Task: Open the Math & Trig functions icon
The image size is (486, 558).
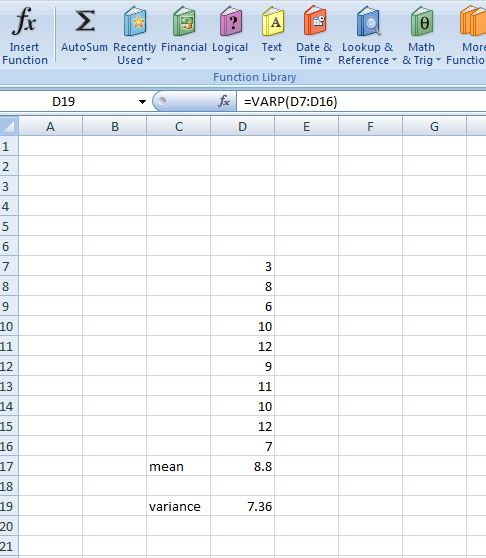Action: (x=422, y=21)
